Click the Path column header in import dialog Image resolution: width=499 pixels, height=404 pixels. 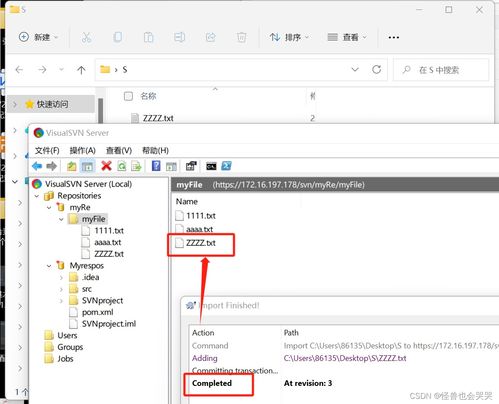[291, 333]
